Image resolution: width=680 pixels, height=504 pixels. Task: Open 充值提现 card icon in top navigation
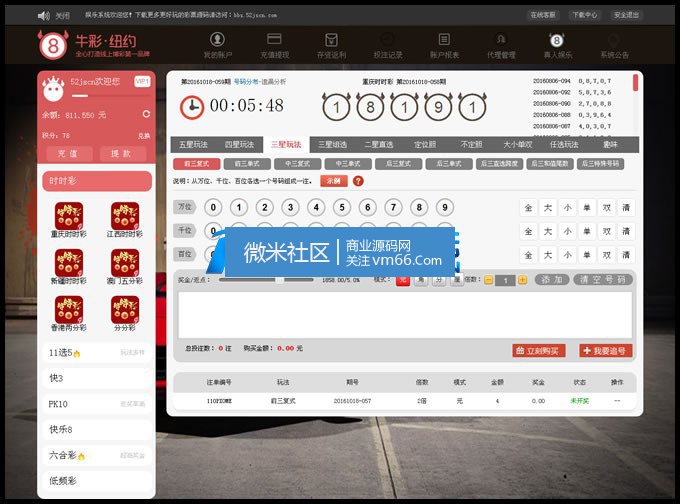pyautogui.click(x=274, y=39)
